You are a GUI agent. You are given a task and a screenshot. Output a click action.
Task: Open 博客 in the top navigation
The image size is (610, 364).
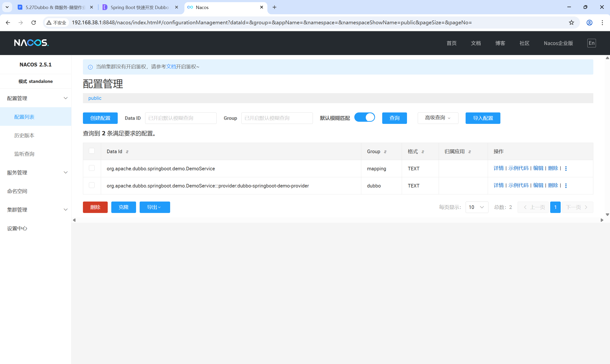(x=500, y=43)
